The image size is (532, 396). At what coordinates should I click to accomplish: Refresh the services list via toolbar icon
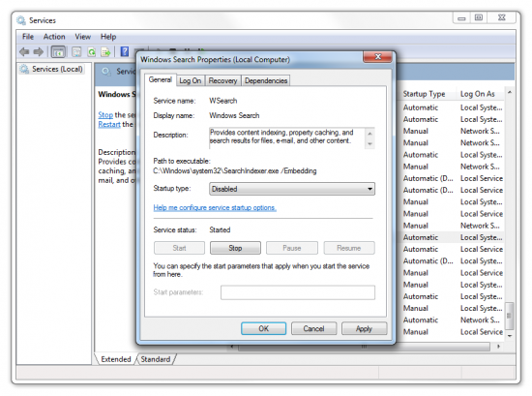click(x=92, y=52)
